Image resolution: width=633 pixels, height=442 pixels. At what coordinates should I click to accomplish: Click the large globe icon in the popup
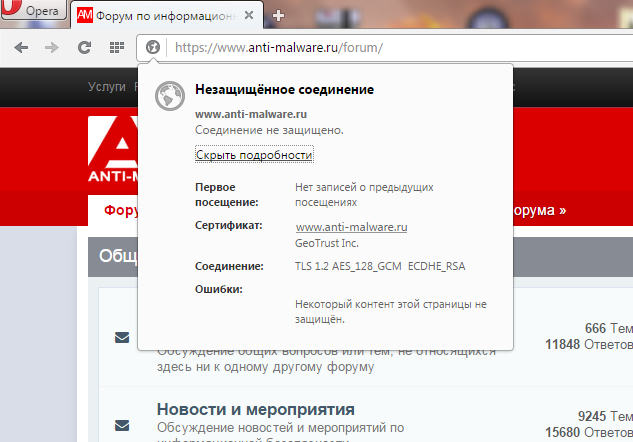pyautogui.click(x=170, y=96)
